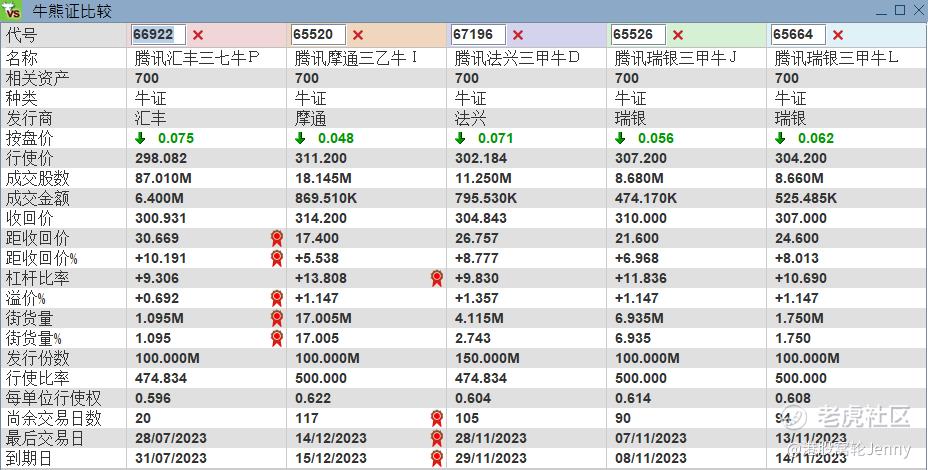This screenshot has width=928, height=470.
Task: Close the 牛熊证比较 window
Action: (x=918, y=10)
